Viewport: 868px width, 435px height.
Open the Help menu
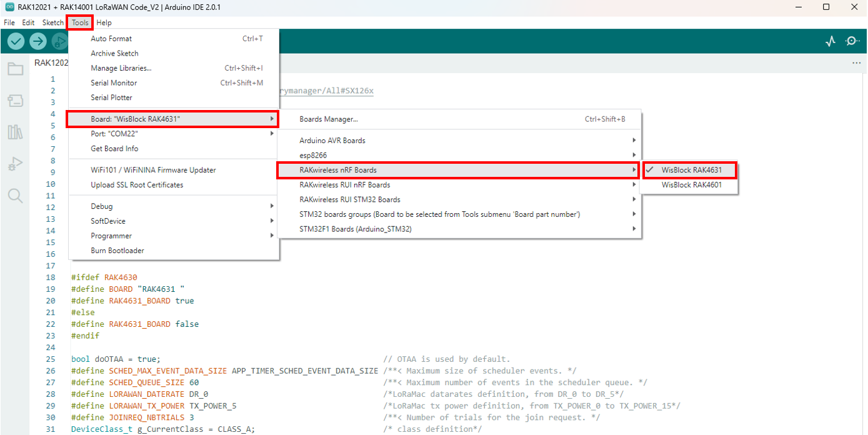[104, 22]
